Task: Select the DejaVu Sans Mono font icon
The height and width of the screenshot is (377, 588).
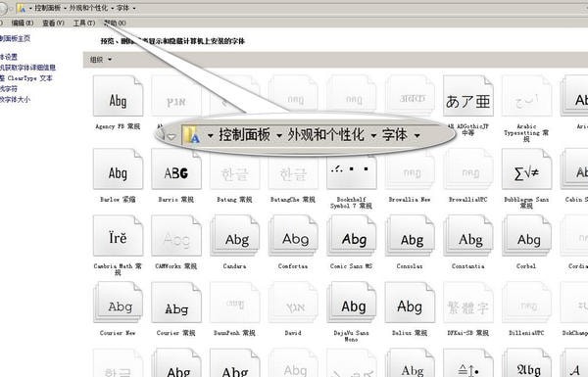Action: coord(352,302)
